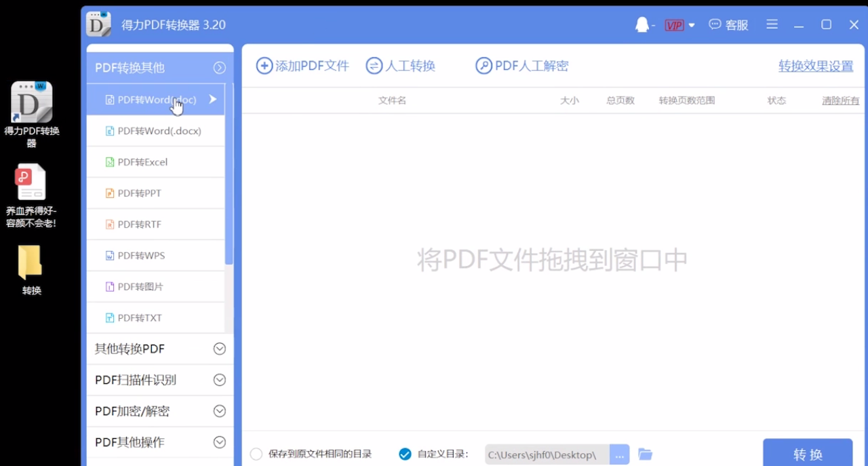Click the PDF转Word(.docx) file icon

pos(110,131)
